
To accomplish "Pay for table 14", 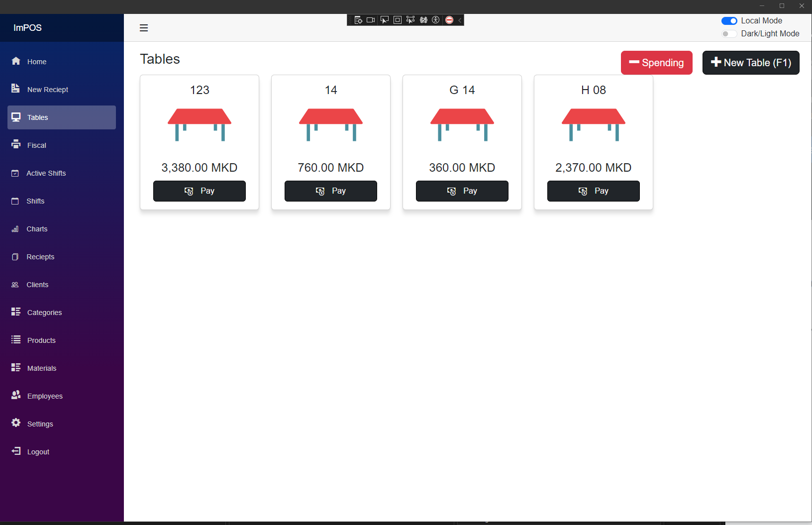I will (331, 191).
